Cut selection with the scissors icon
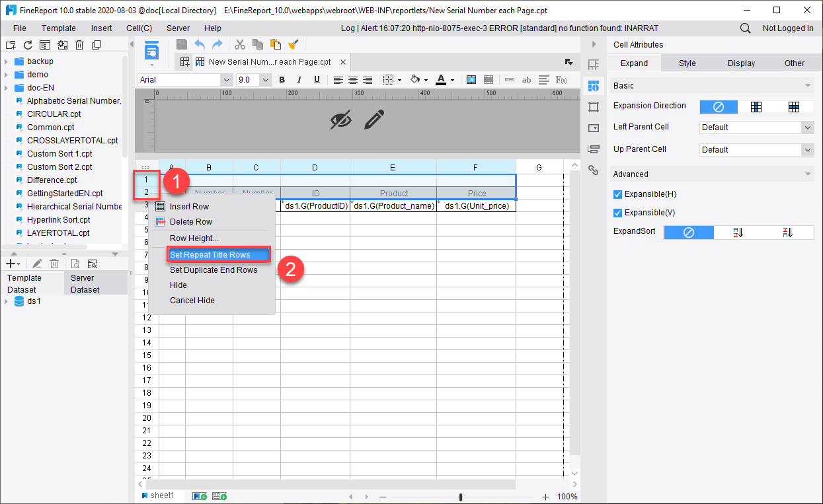The width and height of the screenshot is (823, 504). coord(240,44)
